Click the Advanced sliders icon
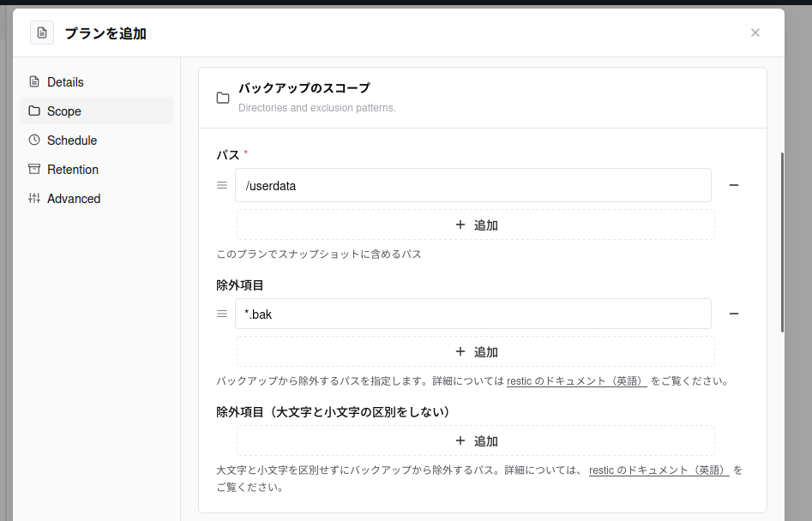Image resolution: width=812 pixels, height=521 pixels. click(x=34, y=198)
